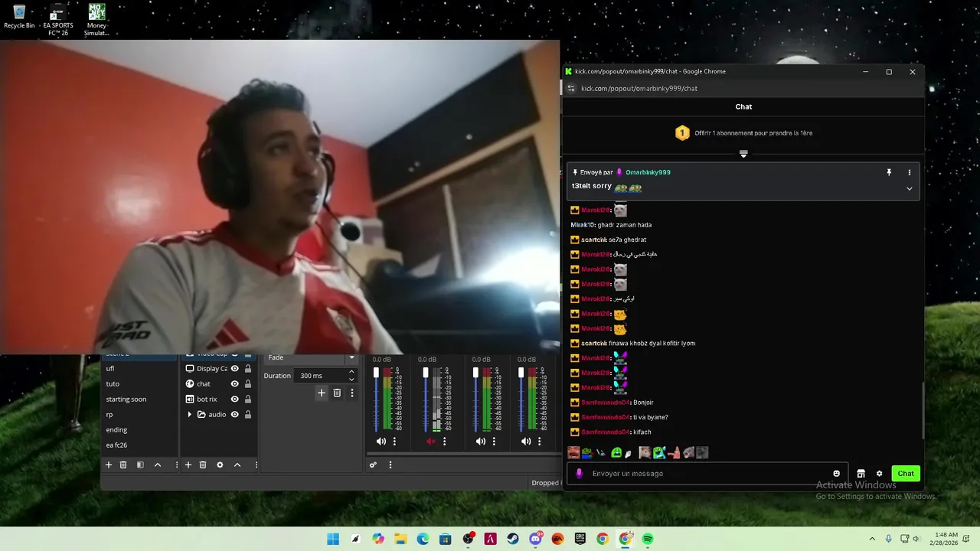Screen dimensions: 980x551
Task: Open options menu for muted audio channel
Action: pos(444,442)
